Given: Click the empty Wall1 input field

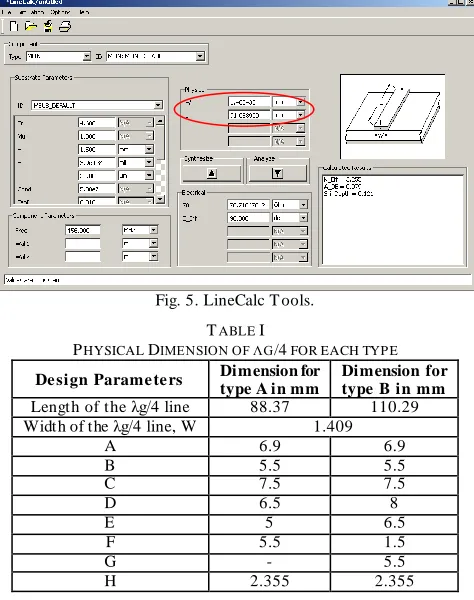Looking at the screenshot, I should 83,243.
